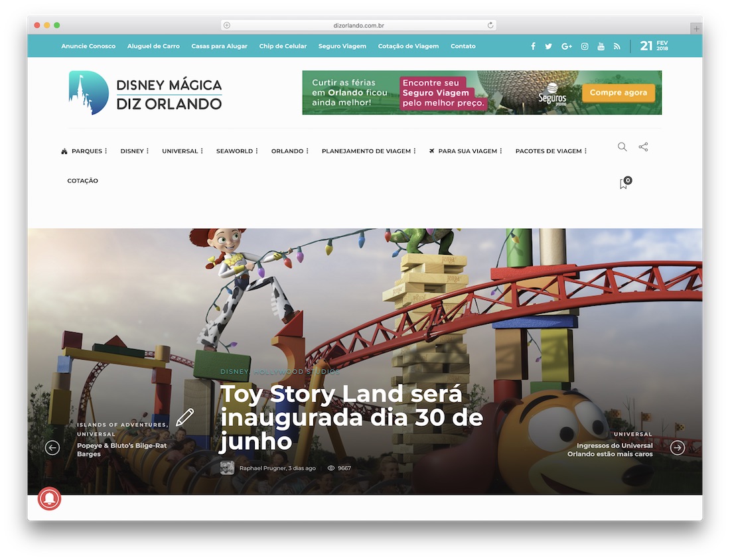Image resolution: width=730 pixels, height=560 pixels.
Task: Open the YouTube social icon
Action: pyautogui.click(x=601, y=46)
